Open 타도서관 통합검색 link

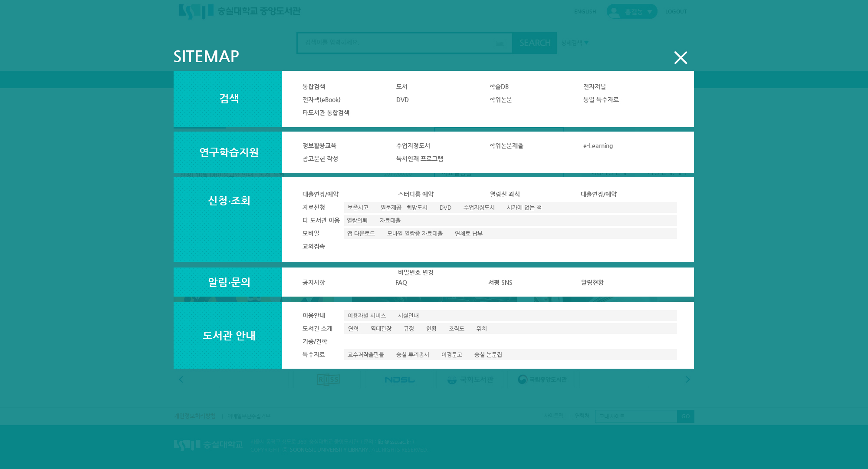tap(326, 113)
